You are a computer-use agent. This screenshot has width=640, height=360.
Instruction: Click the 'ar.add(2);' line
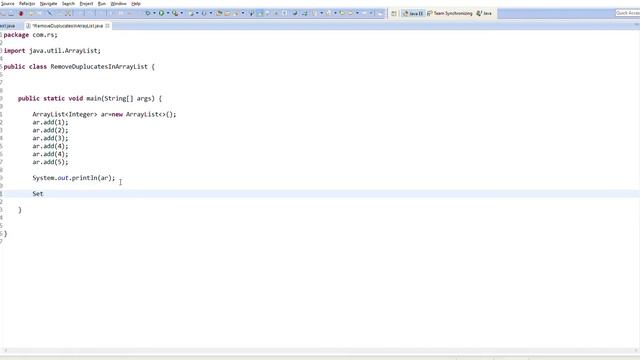tap(51, 130)
